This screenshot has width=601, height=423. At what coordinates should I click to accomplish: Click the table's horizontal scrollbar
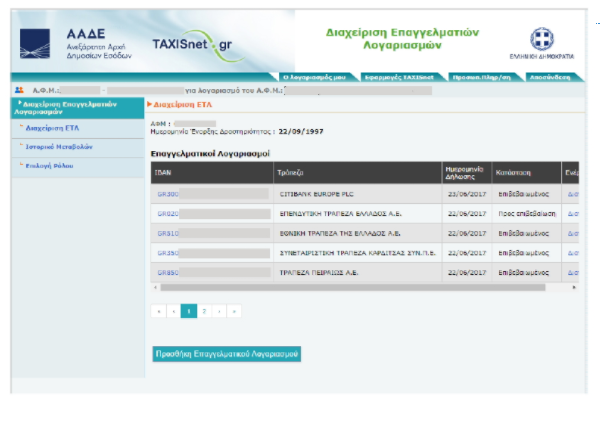pos(350,288)
